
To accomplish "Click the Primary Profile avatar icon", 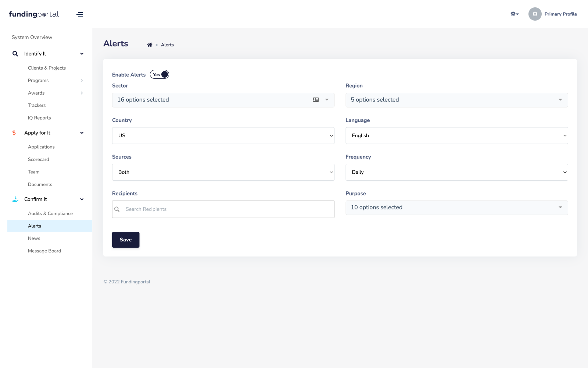I will 535,14.
